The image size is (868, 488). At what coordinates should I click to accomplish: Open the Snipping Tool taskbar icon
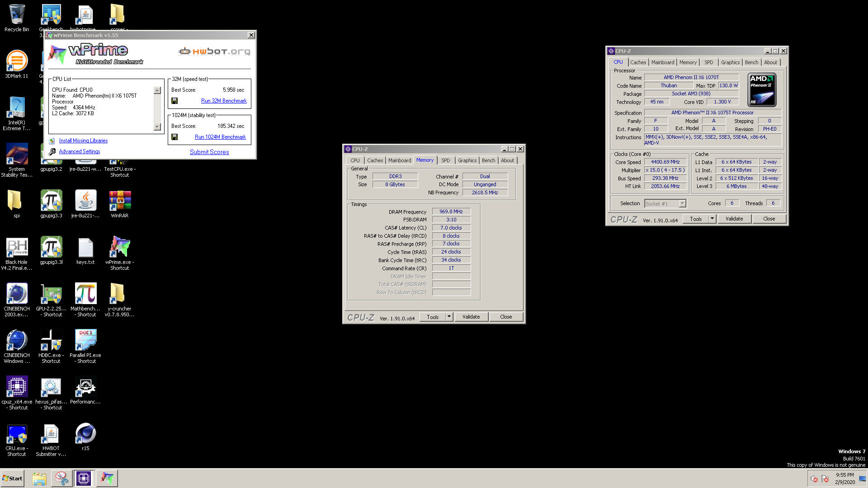click(x=61, y=479)
